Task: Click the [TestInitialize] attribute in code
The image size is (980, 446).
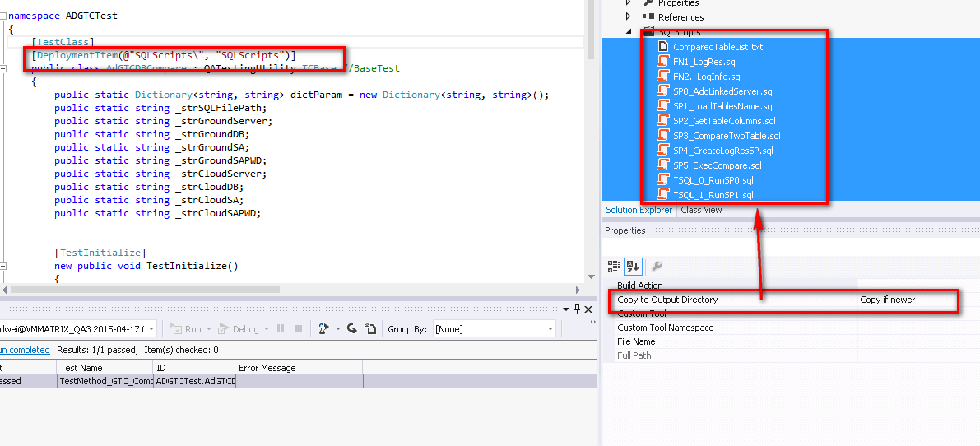Action: coord(100,253)
